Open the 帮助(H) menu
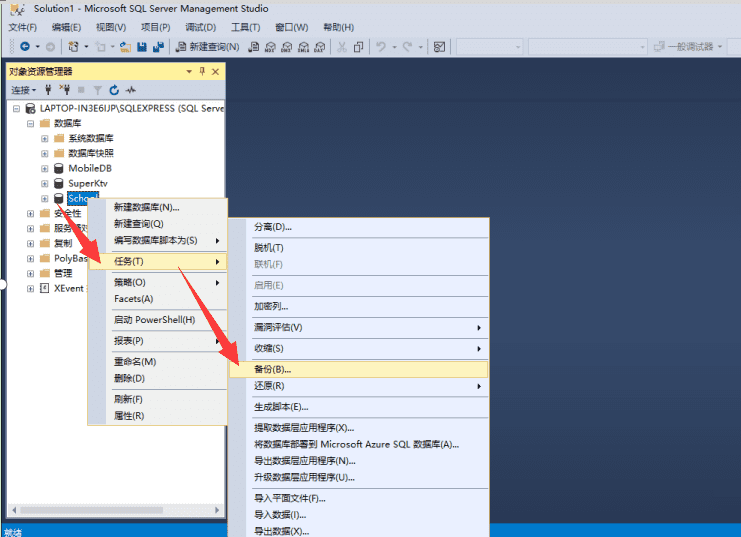The height and width of the screenshot is (537, 741). [x=338, y=27]
